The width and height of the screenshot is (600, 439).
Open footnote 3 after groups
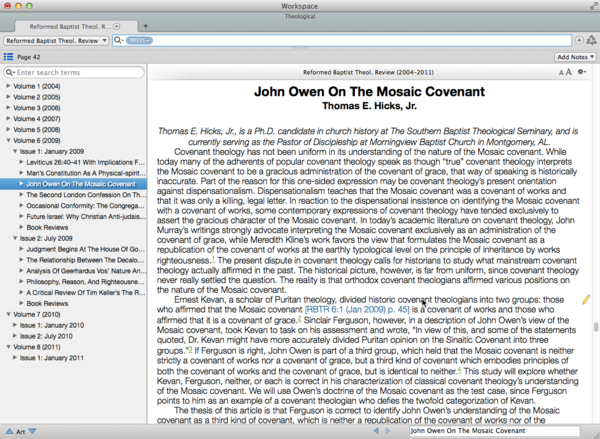(190, 349)
